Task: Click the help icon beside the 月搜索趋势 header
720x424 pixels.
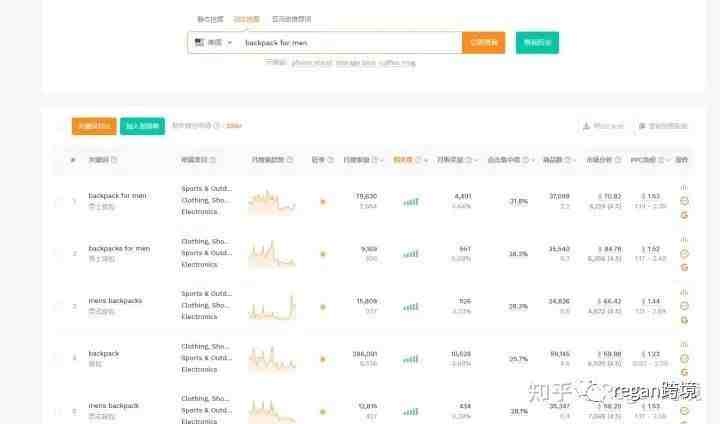Action: [290, 160]
